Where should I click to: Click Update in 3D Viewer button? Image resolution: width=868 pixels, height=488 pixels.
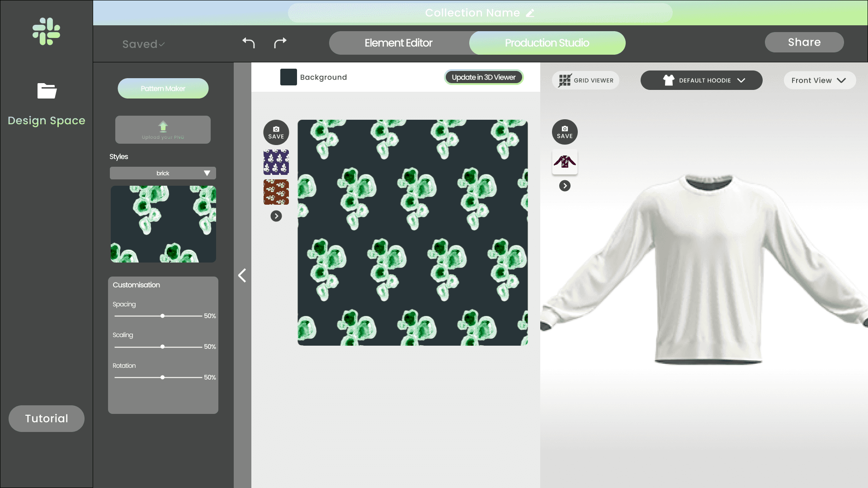(483, 77)
